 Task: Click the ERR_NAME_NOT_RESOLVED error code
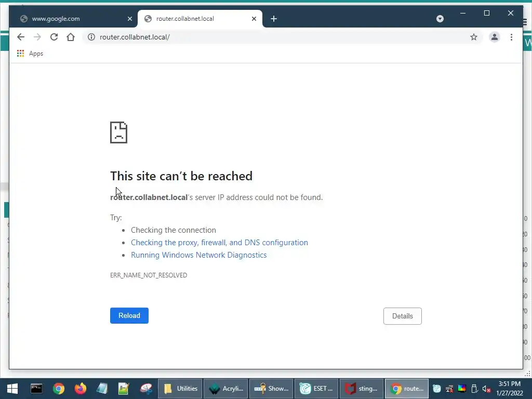tap(149, 275)
